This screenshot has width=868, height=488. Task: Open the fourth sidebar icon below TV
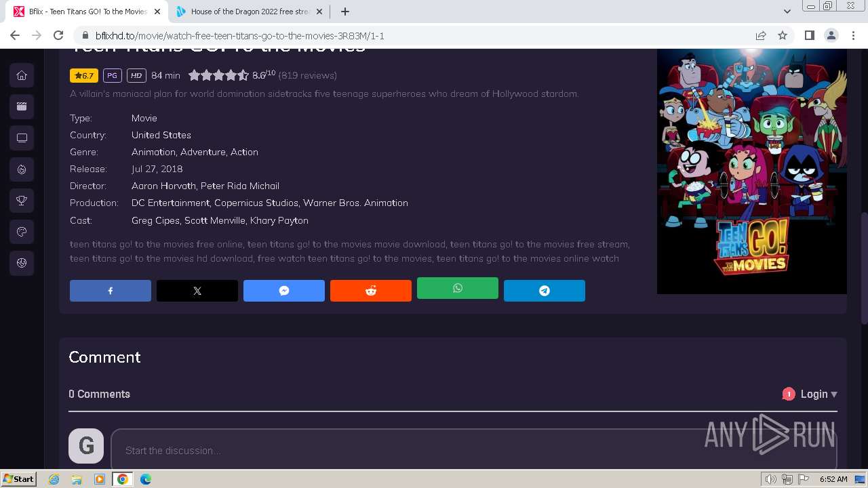[22, 169]
